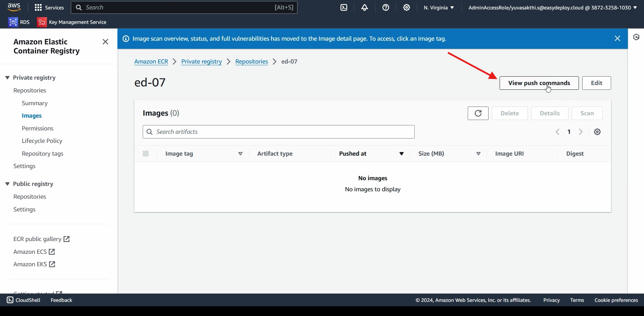Click the Search artifacts input field
Screen dimensions: 644x316
(x=279, y=132)
